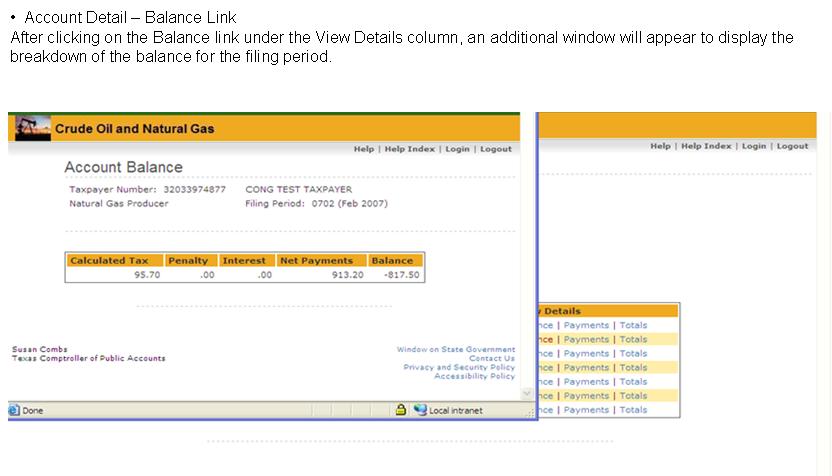Image resolution: width=832 pixels, height=476 pixels.
Task: Click Totals link in first details row
Action: pos(633,325)
